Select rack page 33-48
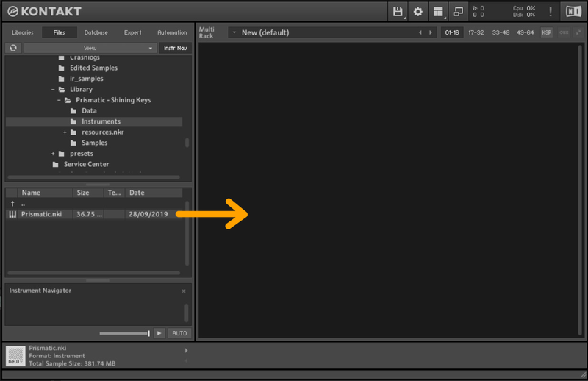This screenshot has height=381, width=588. click(501, 32)
